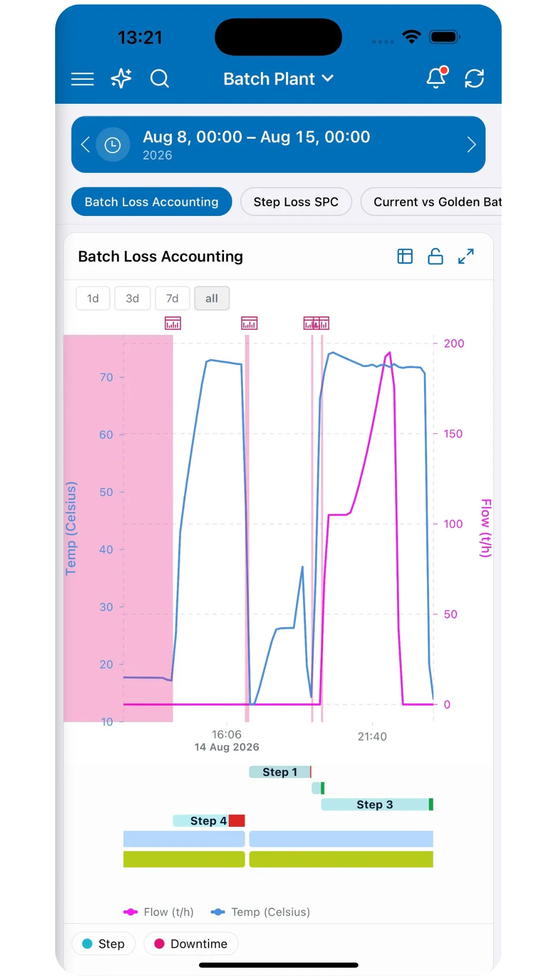The height and width of the screenshot is (980, 551).
Task: Toggle the Temp (Celsius) legend series
Action: point(260,912)
